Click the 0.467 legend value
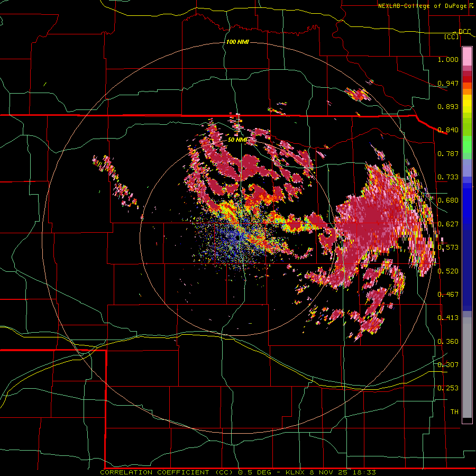 [x=448, y=295]
